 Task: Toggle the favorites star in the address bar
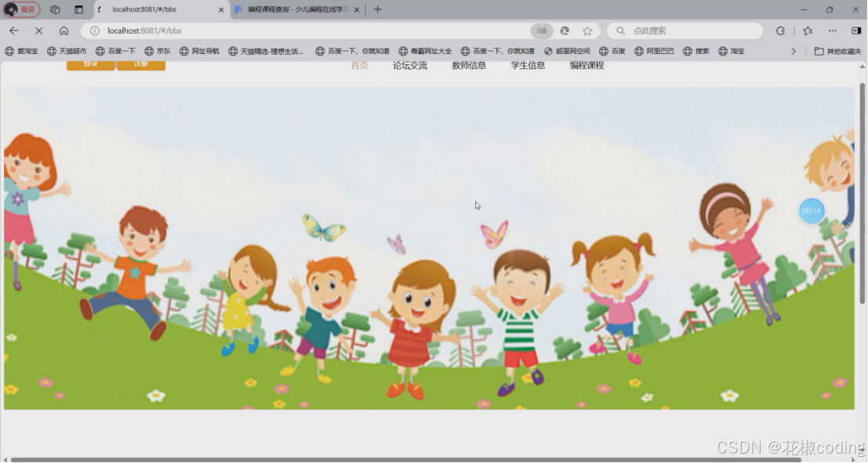tap(587, 31)
